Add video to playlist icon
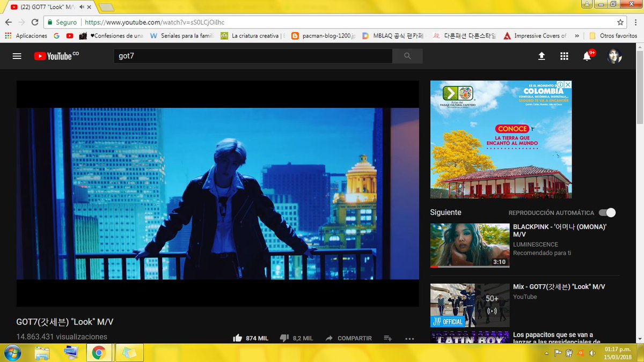 [388, 338]
